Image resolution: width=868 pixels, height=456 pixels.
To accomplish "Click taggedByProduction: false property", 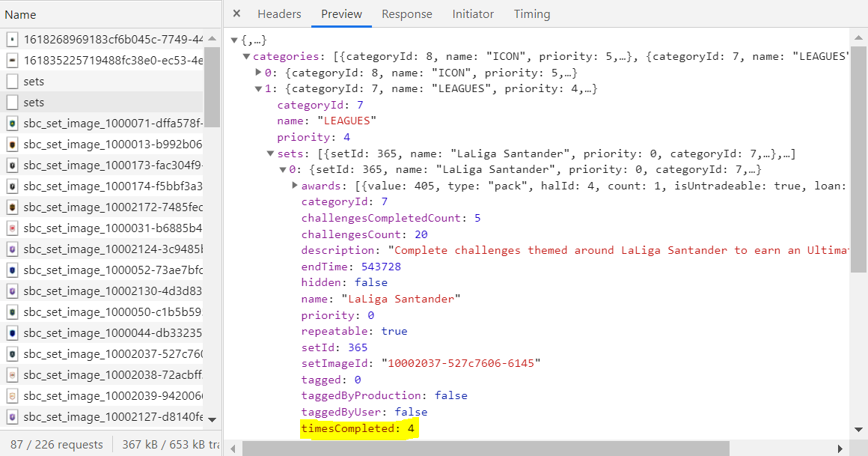I will coord(384,395).
